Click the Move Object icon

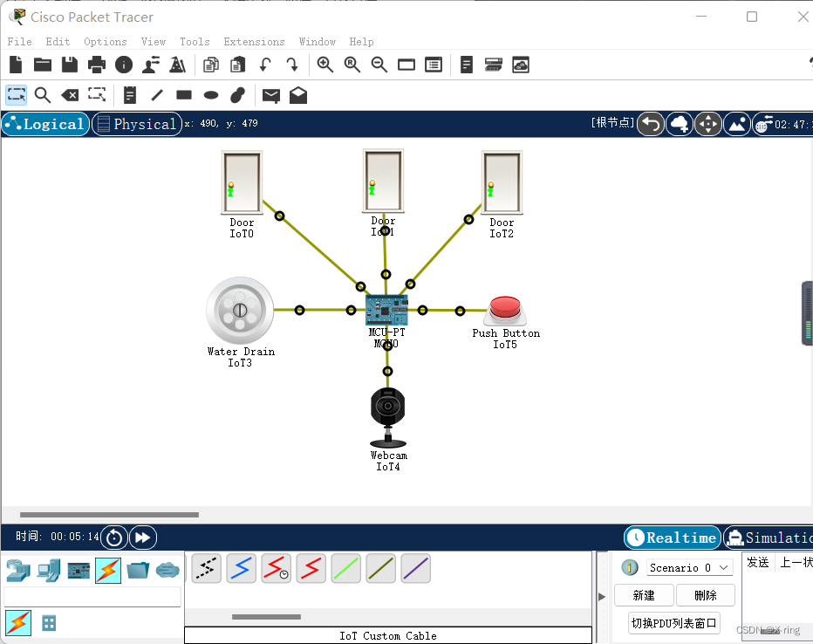tap(708, 124)
